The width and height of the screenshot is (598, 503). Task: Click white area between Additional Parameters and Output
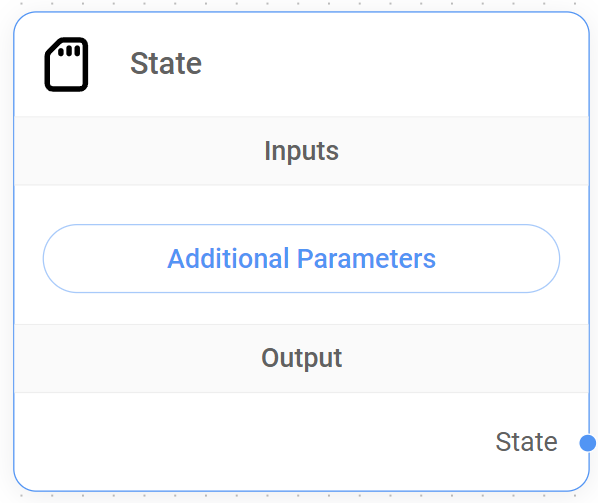click(x=301, y=309)
